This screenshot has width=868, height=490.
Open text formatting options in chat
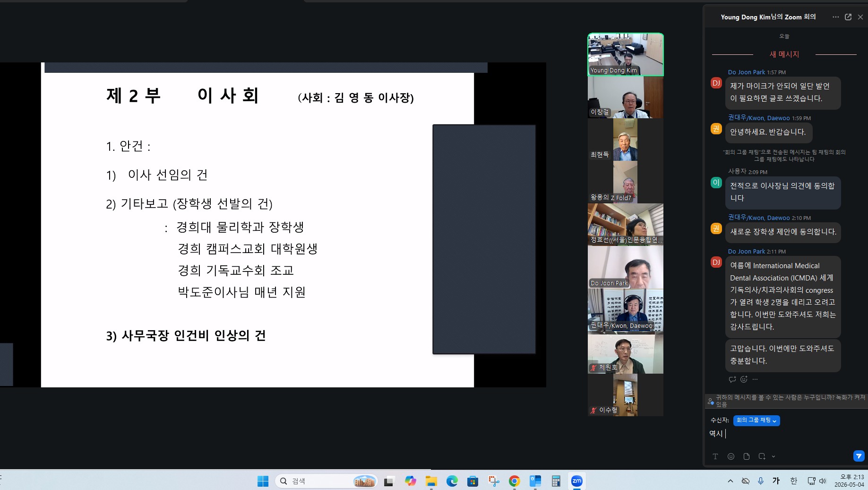[x=715, y=456]
